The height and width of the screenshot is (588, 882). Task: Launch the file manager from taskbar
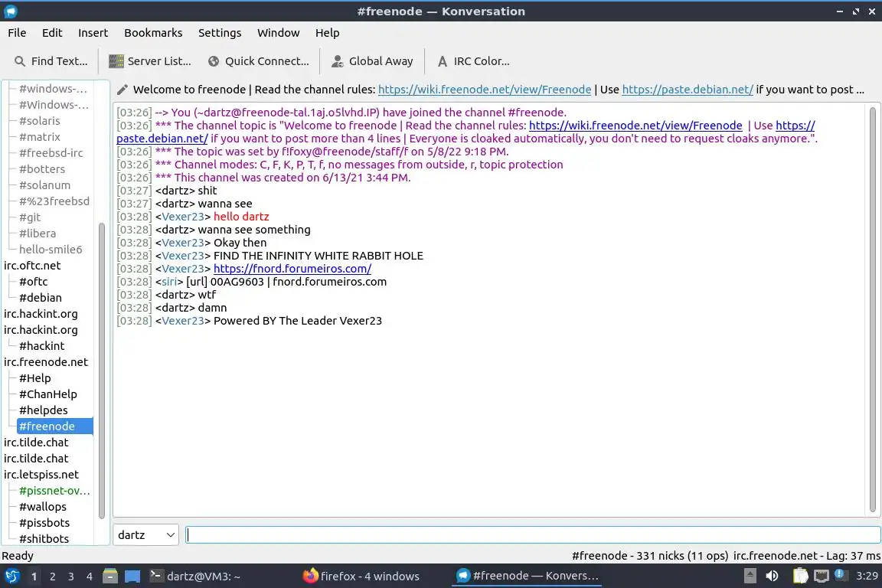click(x=110, y=577)
